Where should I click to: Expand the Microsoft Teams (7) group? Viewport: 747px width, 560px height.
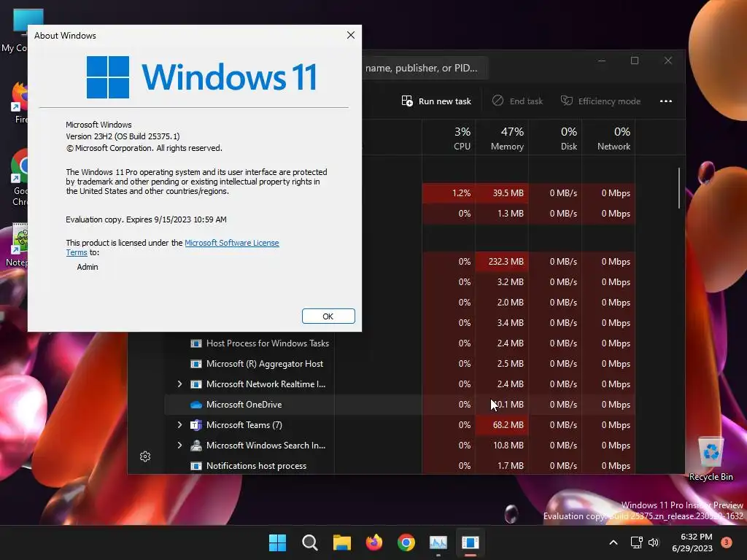(179, 425)
